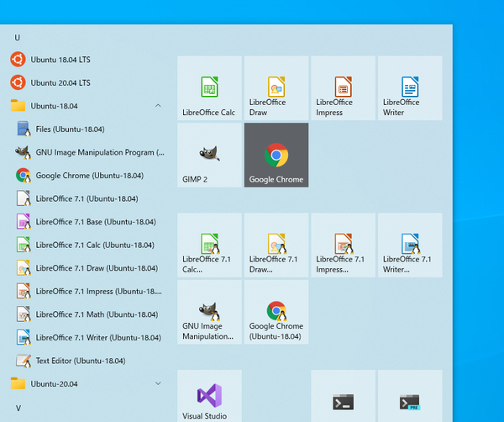Select Ubuntu 18.04 LTS in app list
The image size is (504, 422).
click(x=59, y=59)
